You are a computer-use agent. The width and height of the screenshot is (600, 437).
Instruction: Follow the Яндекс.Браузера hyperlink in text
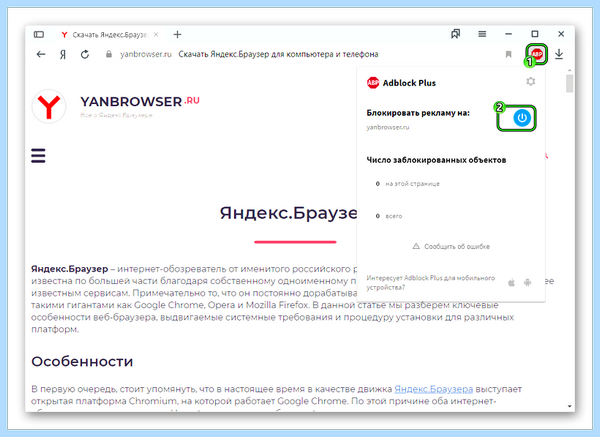pyautogui.click(x=434, y=389)
